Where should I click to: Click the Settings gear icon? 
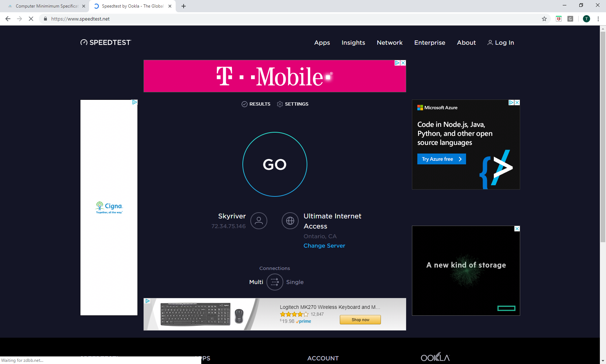[x=280, y=104]
